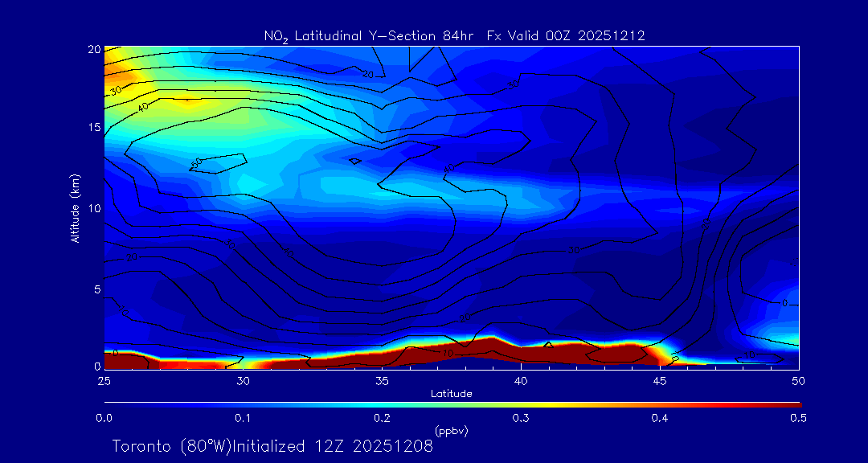Click the colorbar value label 0.4
Viewport: 868px width, 463px height.
click(x=660, y=418)
